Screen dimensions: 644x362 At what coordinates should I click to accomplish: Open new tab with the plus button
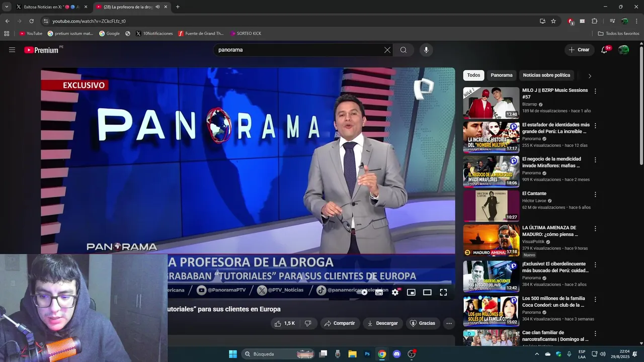(178, 7)
